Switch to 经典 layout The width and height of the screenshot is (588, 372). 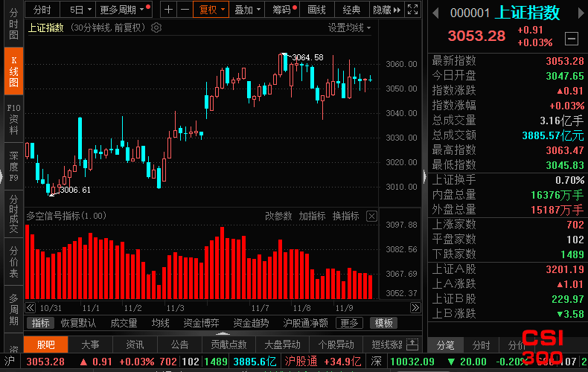coord(351,10)
